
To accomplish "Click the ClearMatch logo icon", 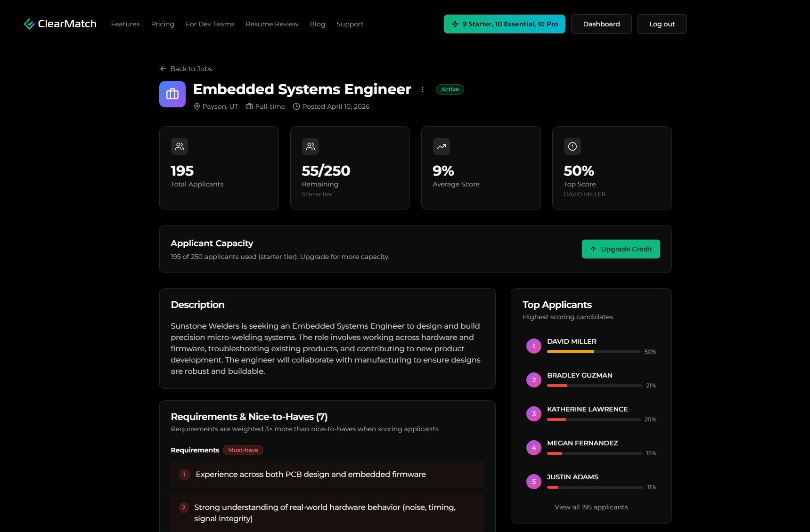I will (x=29, y=24).
